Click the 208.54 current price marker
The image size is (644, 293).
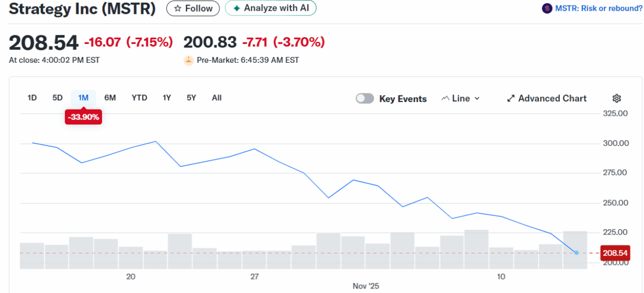[615, 253]
